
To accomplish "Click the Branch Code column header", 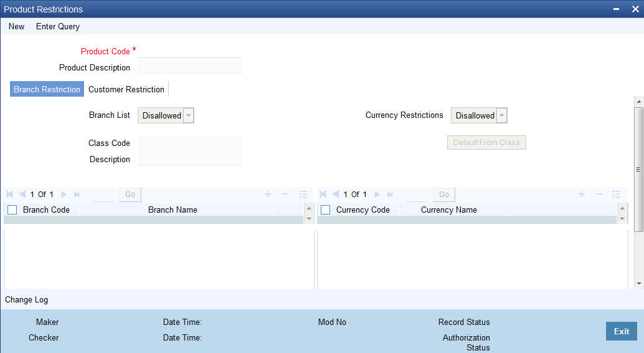I will (46, 210).
